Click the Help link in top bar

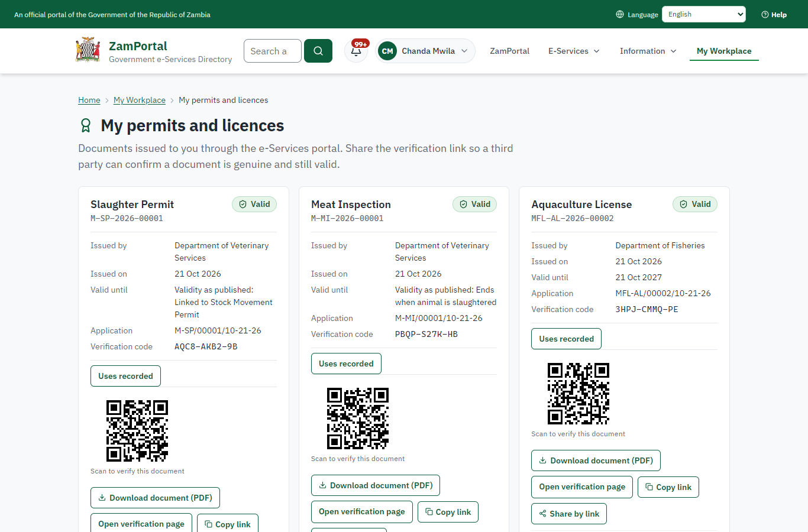(774, 15)
